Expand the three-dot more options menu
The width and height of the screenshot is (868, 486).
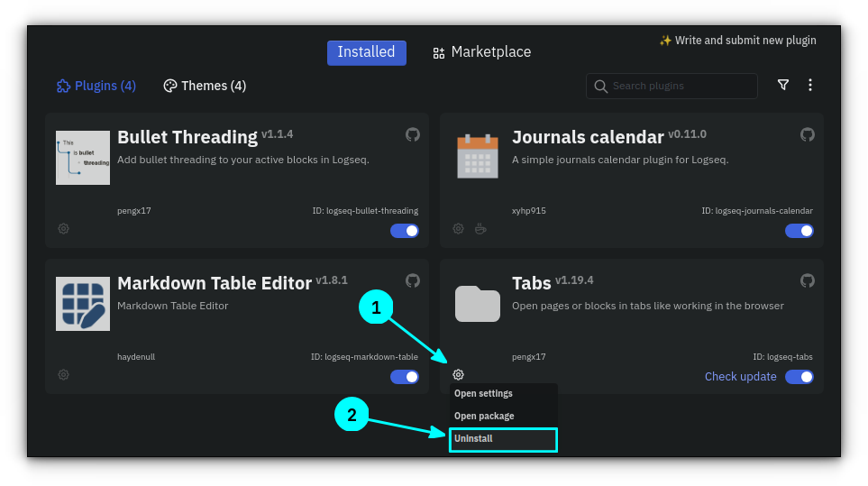tap(810, 85)
